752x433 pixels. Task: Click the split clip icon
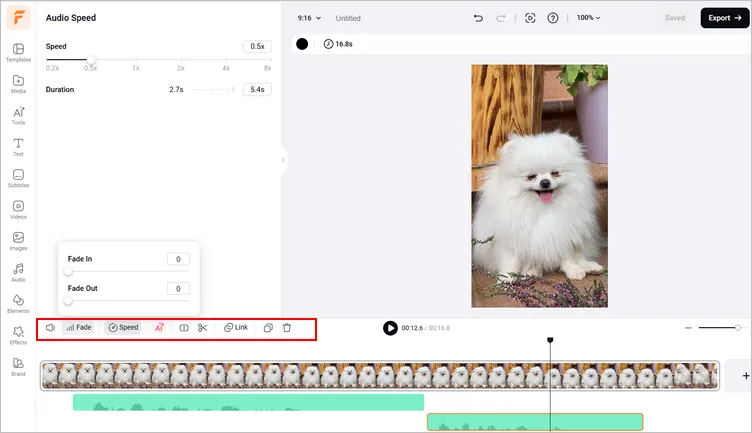point(184,328)
